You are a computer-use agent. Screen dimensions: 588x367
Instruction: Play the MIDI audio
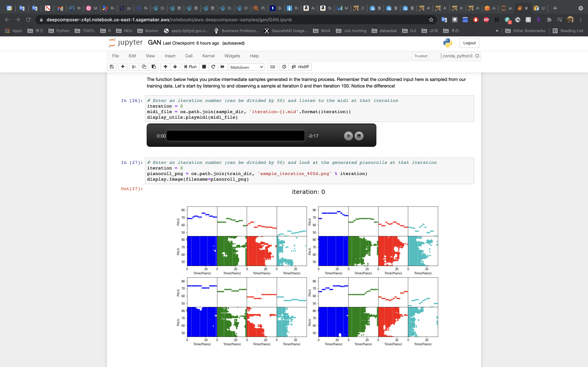[x=348, y=136]
